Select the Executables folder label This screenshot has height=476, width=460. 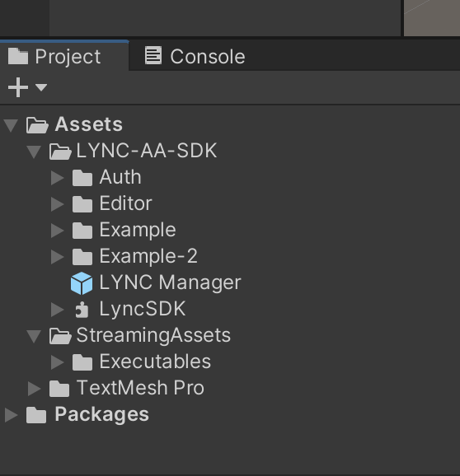[155, 362]
